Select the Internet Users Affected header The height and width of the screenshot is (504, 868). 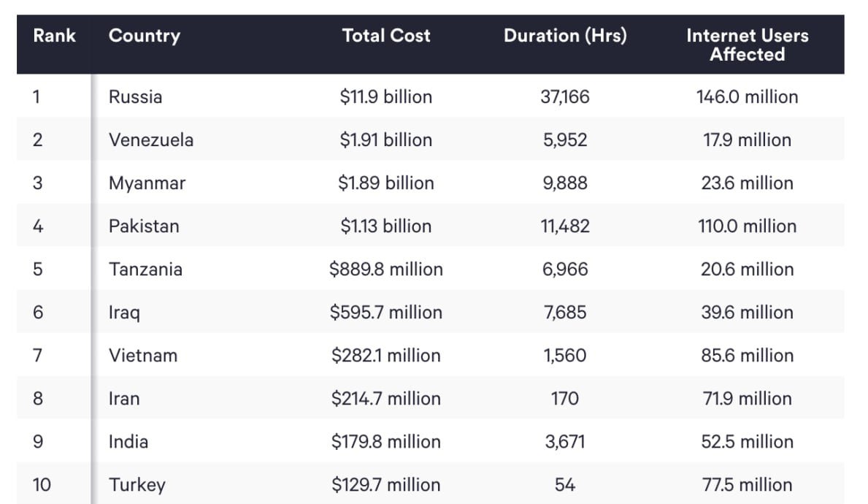pos(747,45)
